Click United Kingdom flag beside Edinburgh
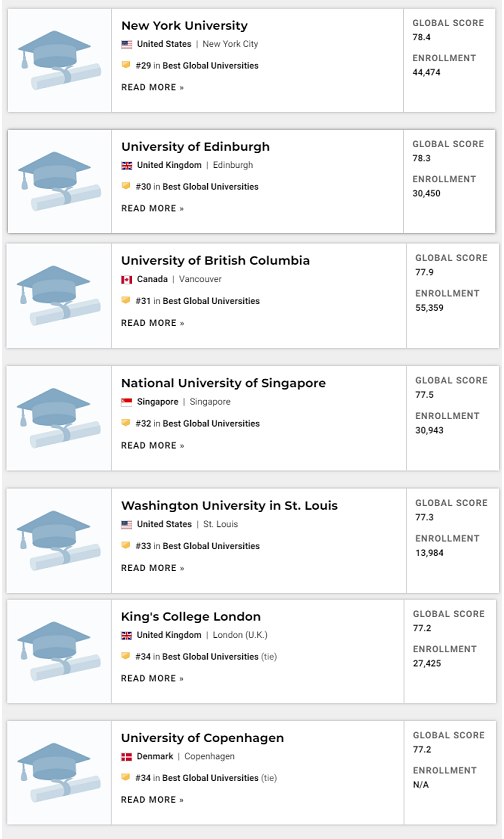 coord(126,165)
